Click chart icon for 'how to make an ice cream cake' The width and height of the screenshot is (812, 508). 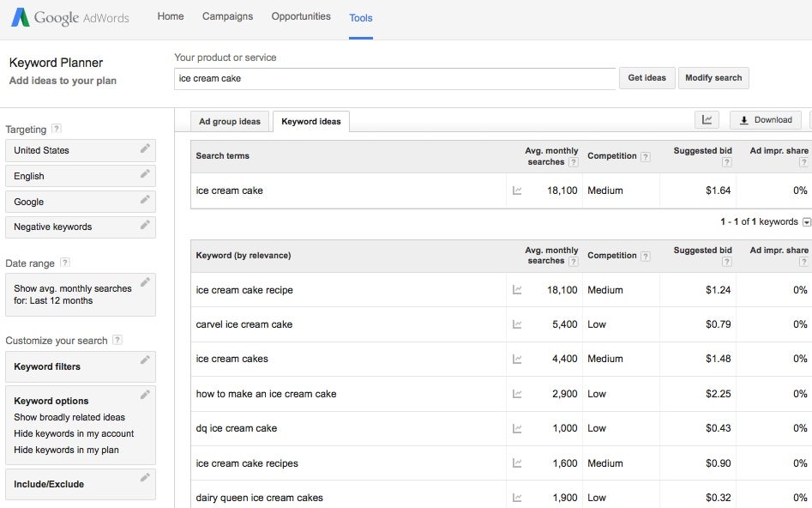click(x=517, y=394)
